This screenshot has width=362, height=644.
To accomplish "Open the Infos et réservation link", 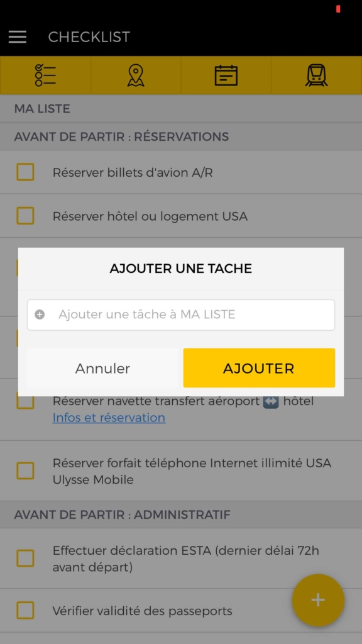I will [109, 418].
